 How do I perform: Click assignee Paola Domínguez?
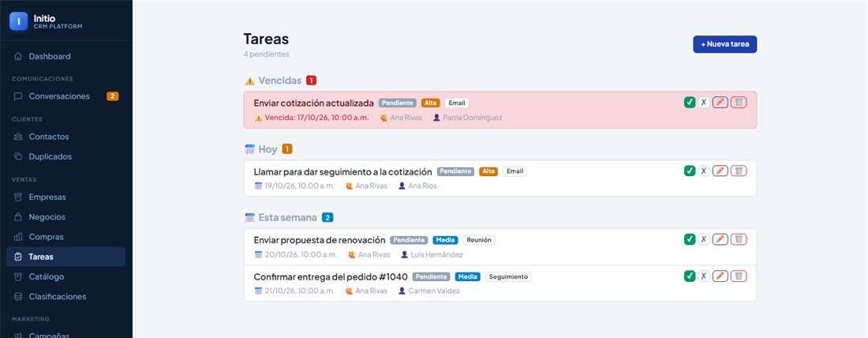(472, 118)
